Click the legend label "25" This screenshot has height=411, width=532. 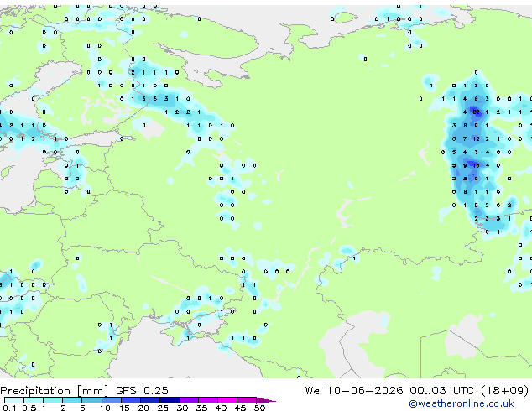tap(163, 408)
